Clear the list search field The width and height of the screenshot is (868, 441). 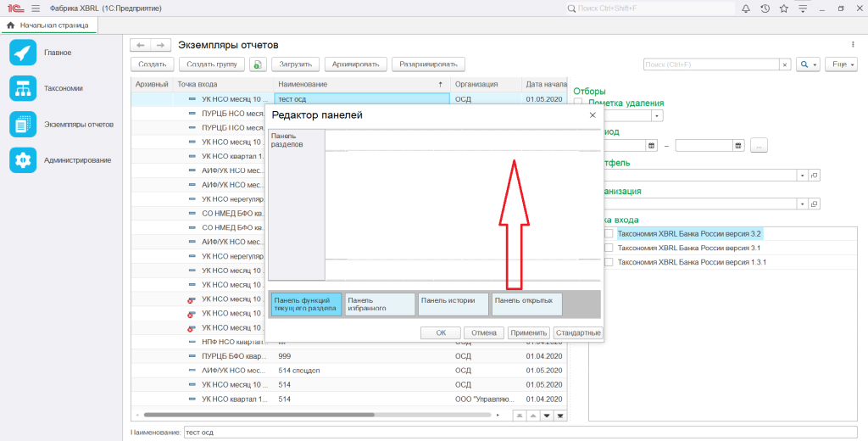point(784,64)
